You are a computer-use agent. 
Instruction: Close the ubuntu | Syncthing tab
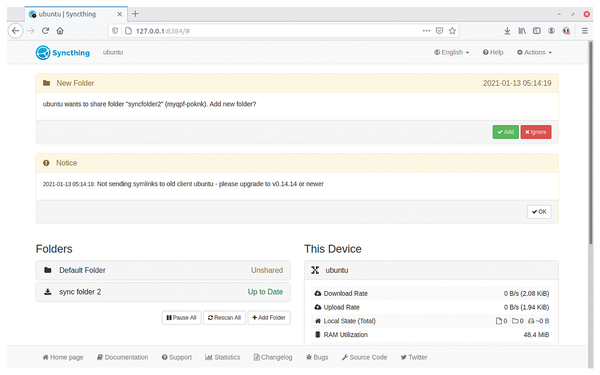[119, 14]
